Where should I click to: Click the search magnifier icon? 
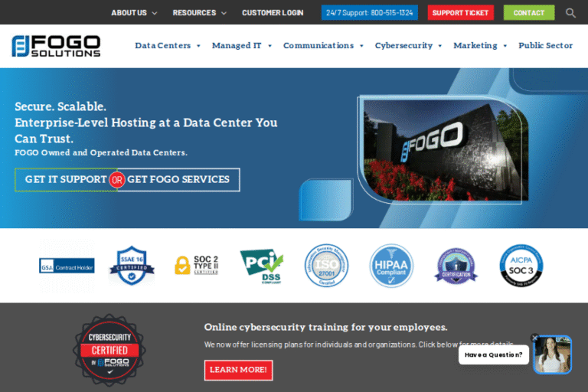[570, 13]
